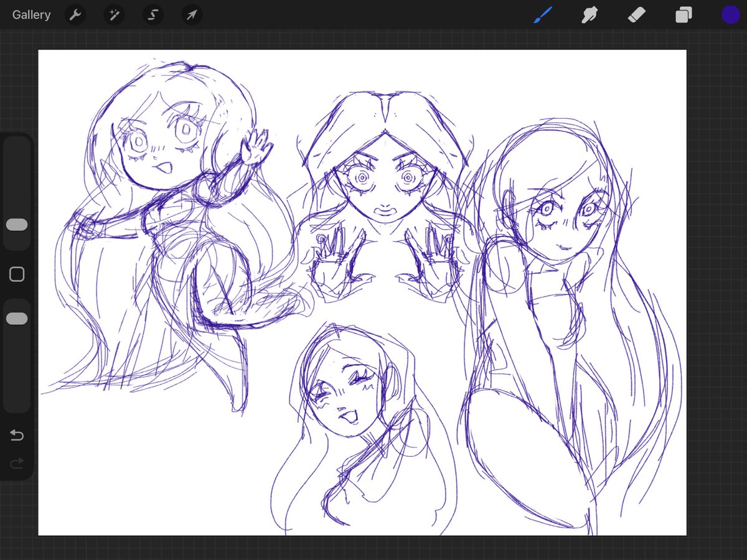Return to the Gallery
This screenshot has height=560, width=747.
point(31,15)
